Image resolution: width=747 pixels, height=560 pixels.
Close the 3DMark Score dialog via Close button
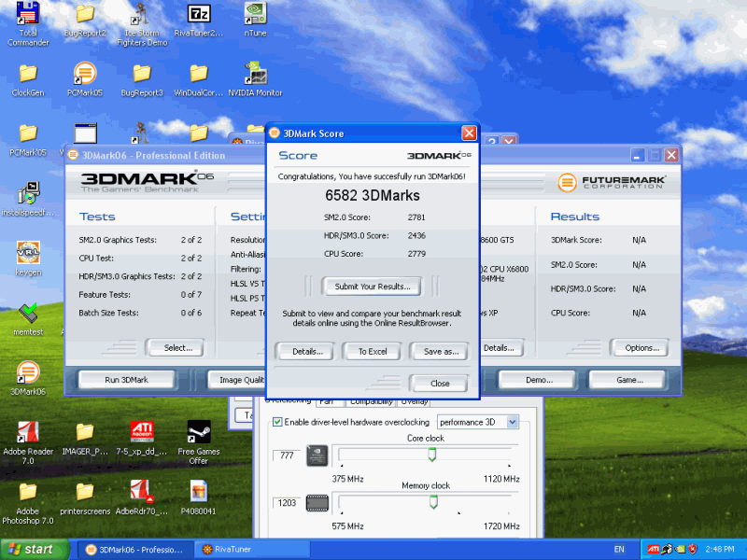439,384
